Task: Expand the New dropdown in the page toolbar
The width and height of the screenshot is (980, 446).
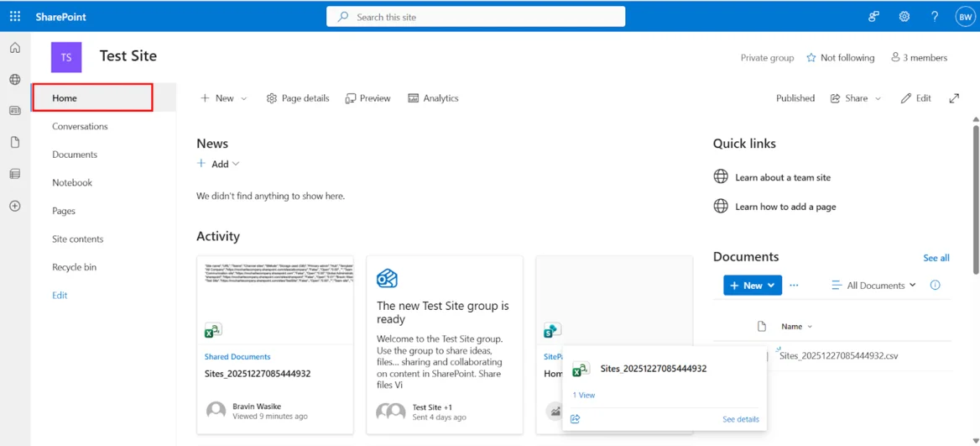Action: [x=224, y=98]
